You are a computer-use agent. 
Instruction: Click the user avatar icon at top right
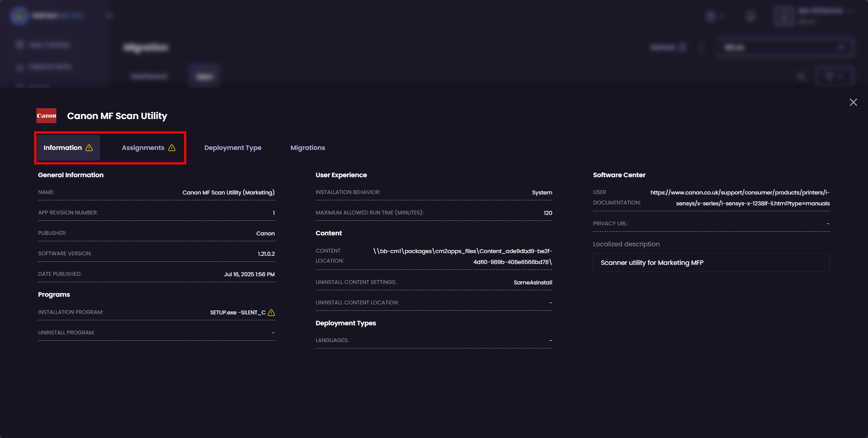pos(784,16)
